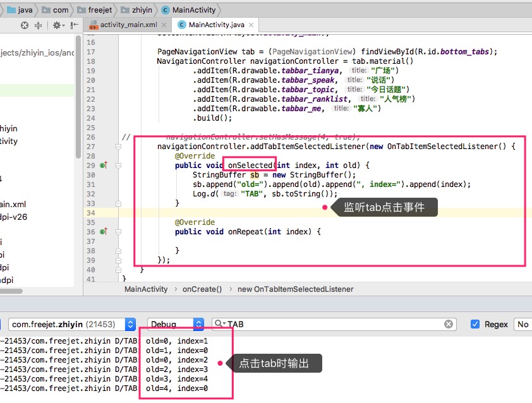532x403 pixels.
Task: Click the onRepeat method name
Action: tap(246, 232)
